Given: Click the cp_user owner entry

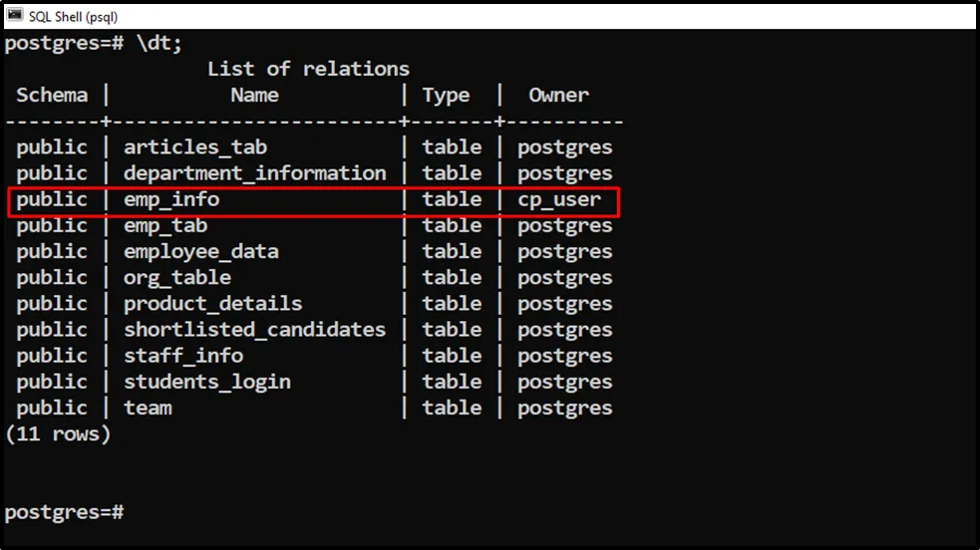Looking at the screenshot, I should point(559,199).
